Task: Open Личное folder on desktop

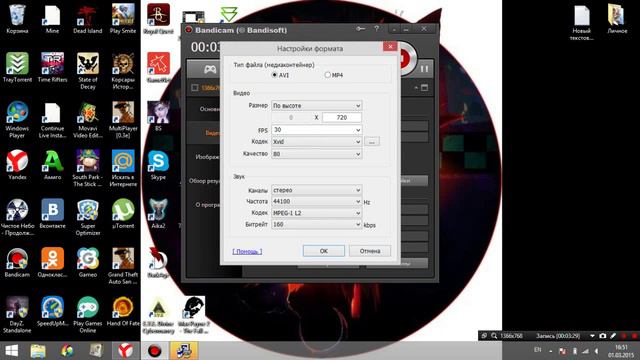Action: tap(617, 19)
